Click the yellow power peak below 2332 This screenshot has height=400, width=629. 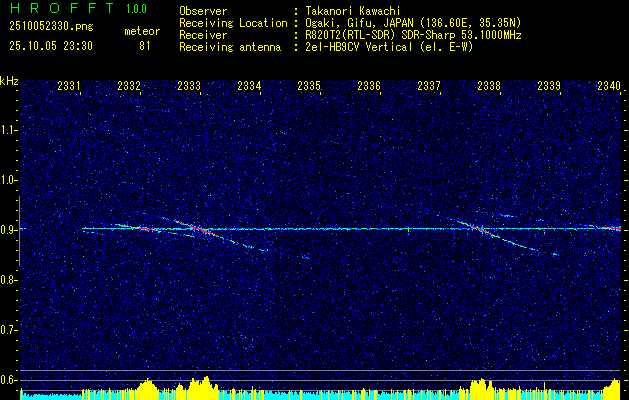point(148,389)
